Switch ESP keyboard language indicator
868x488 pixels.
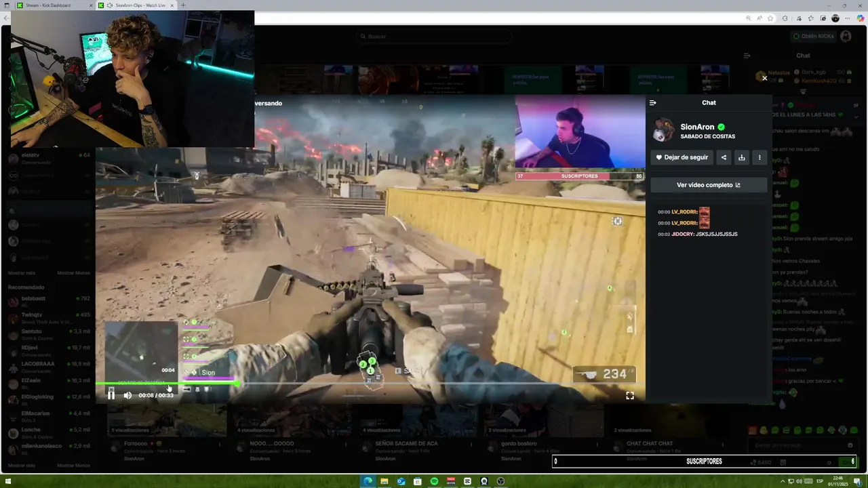coord(820,481)
